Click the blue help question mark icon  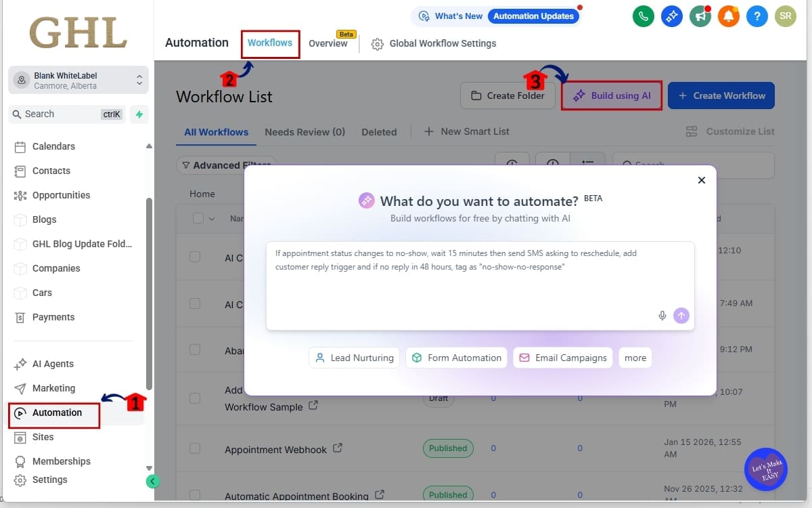(757, 16)
